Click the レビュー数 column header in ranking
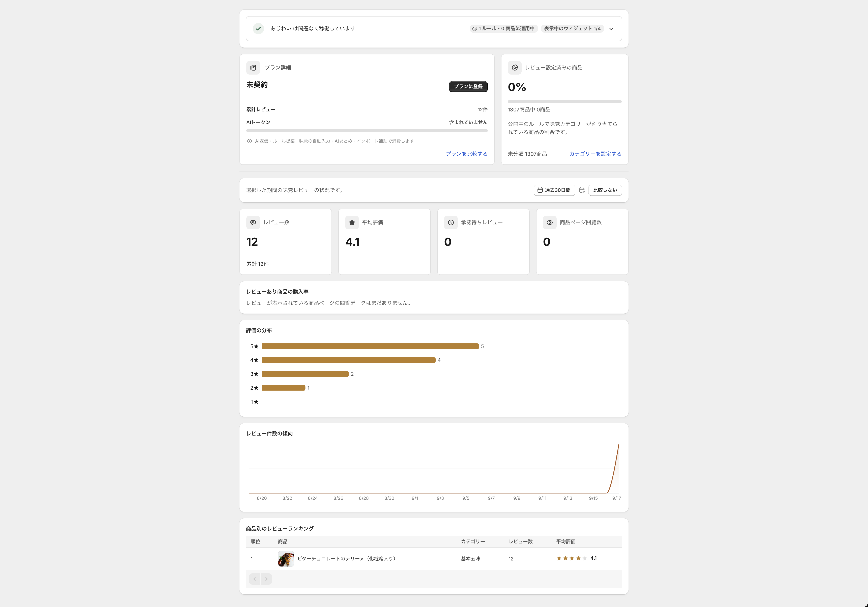This screenshot has height=607, width=868. (521, 542)
